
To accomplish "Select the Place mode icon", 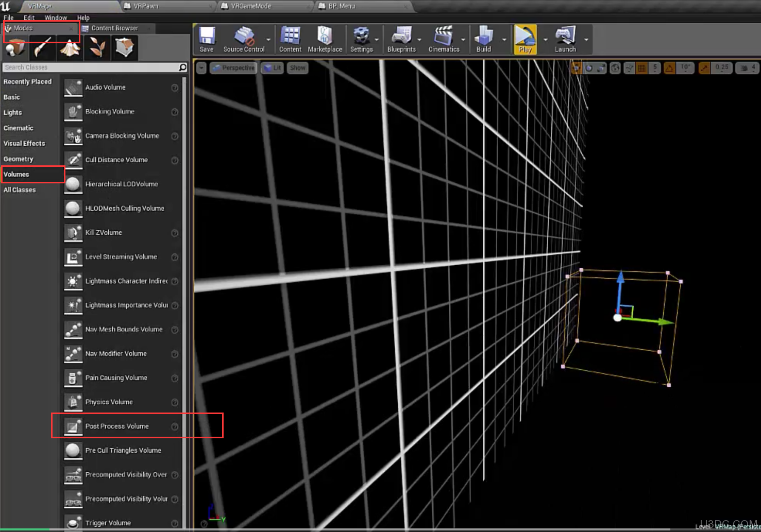I will (15, 48).
